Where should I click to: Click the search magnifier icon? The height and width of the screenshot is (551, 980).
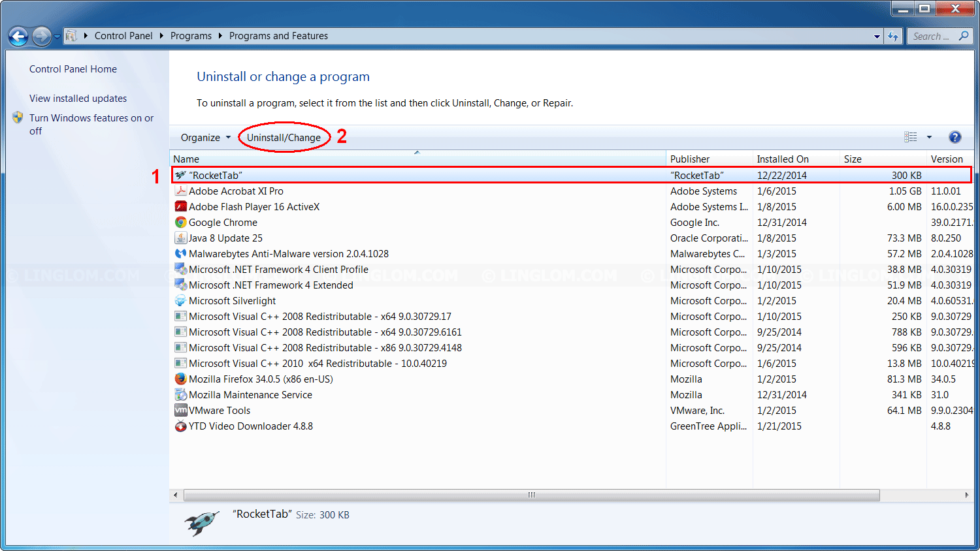pyautogui.click(x=964, y=36)
